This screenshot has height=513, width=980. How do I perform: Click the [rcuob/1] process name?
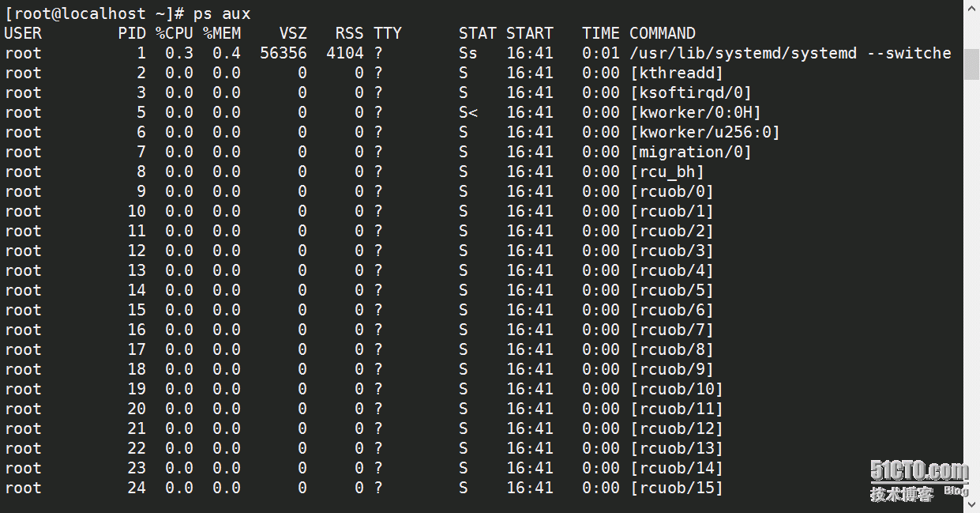tap(672, 211)
